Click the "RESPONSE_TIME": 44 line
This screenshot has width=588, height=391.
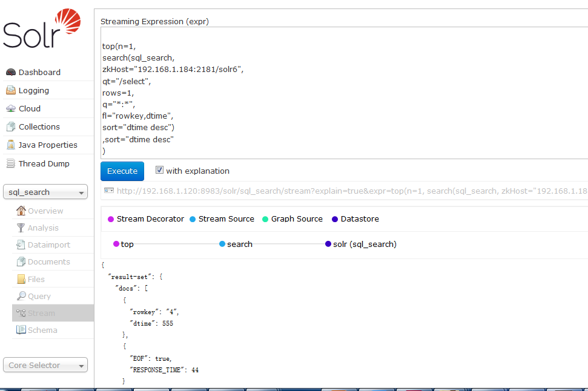tap(164, 370)
